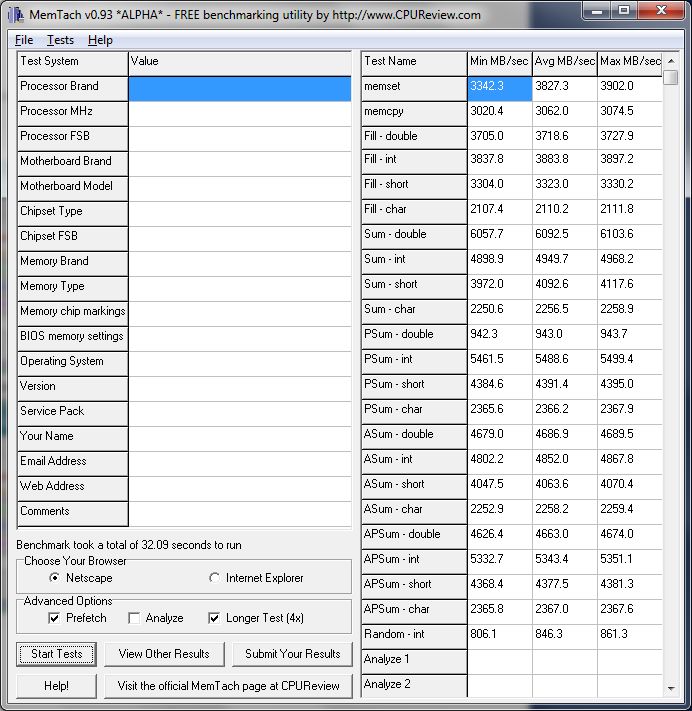Open the File menu
This screenshot has width=692, height=711.
(24, 40)
